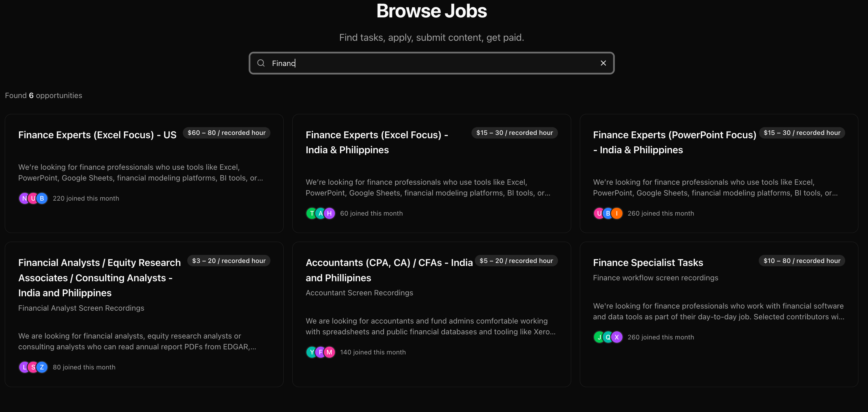Clear the search with the X icon
This screenshot has width=868, height=412.
603,63
